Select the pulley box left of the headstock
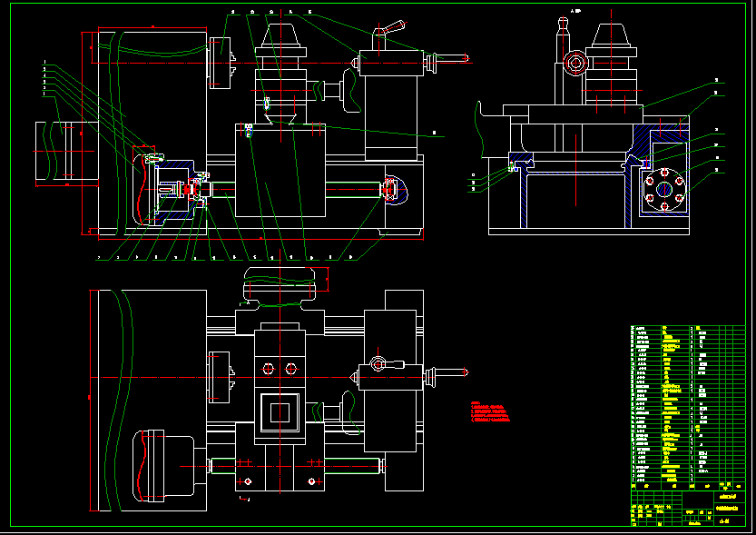The height and width of the screenshot is (535, 756). click(62, 151)
